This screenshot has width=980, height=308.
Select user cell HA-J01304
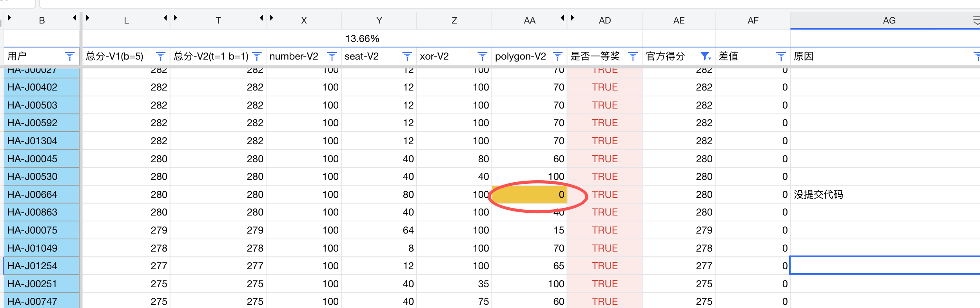42,141
